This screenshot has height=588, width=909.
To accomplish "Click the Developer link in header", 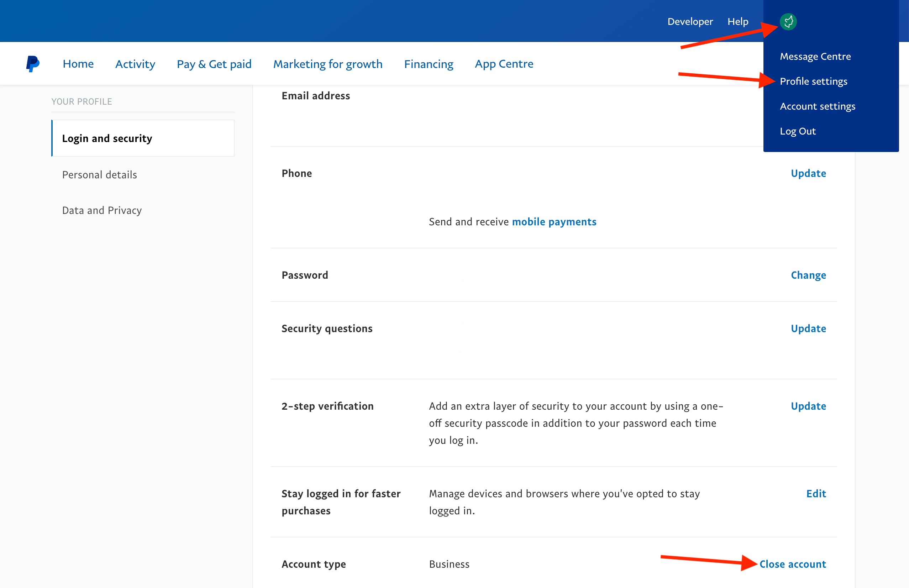I will point(690,22).
